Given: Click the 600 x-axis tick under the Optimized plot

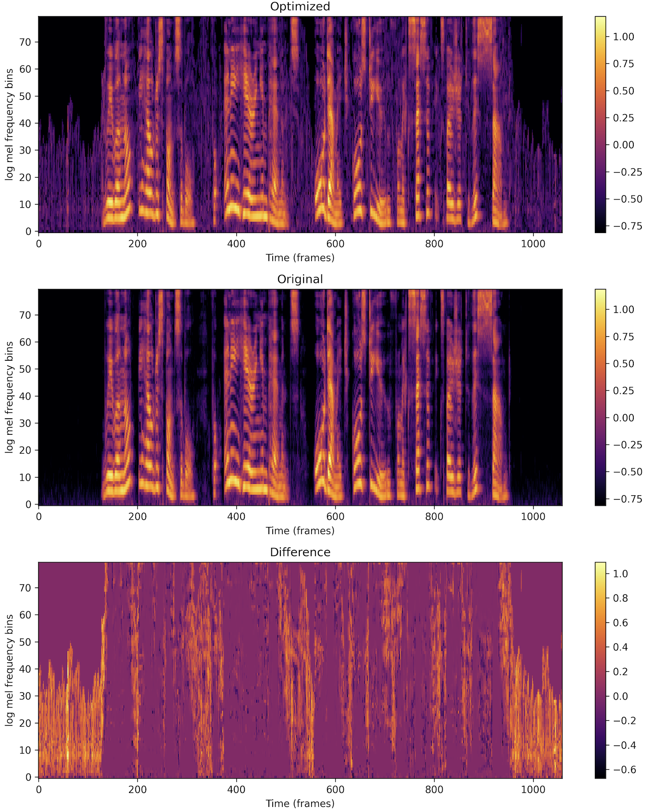Looking at the screenshot, I should coord(335,244).
